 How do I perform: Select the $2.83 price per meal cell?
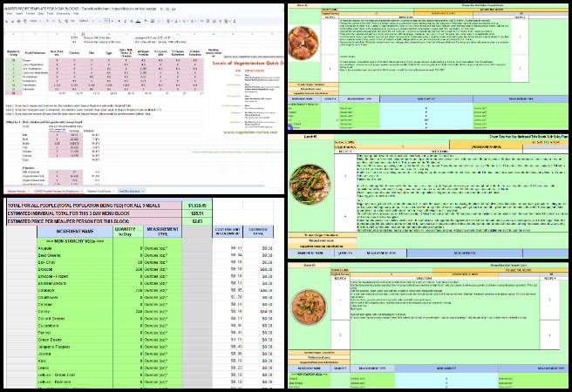tap(197, 221)
